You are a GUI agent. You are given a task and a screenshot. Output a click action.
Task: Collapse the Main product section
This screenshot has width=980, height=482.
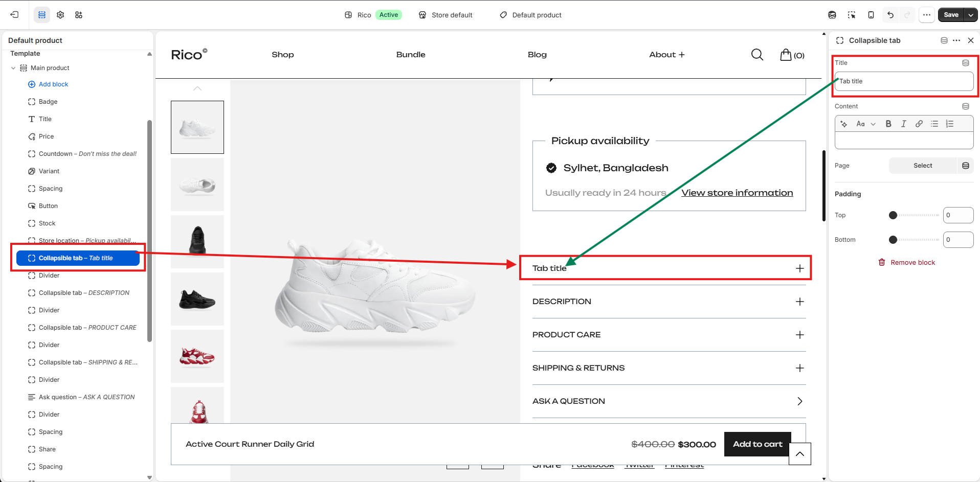point(13,68)
